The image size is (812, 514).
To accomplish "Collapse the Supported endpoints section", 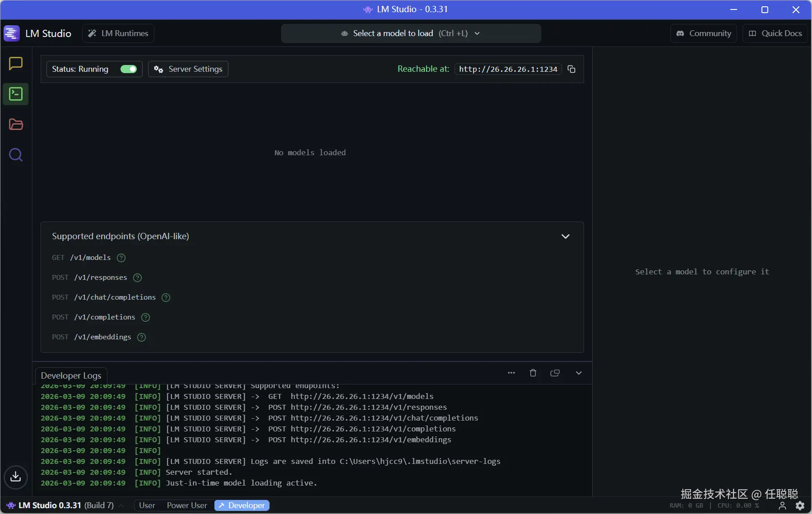I will click(566, 236).
